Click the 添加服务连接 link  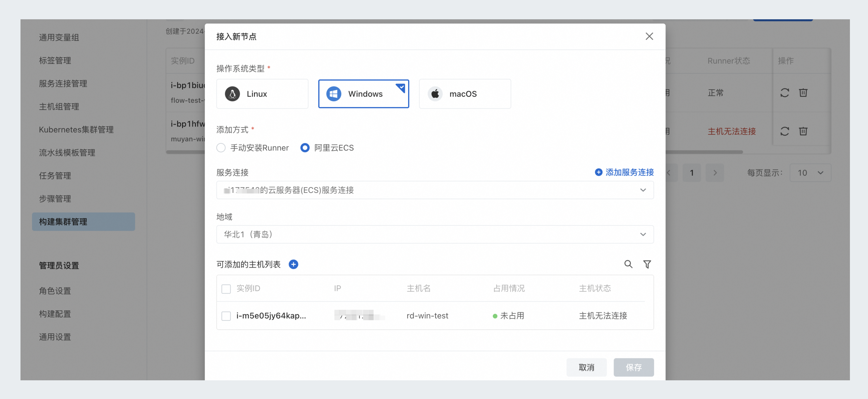[x=624, y=172]
